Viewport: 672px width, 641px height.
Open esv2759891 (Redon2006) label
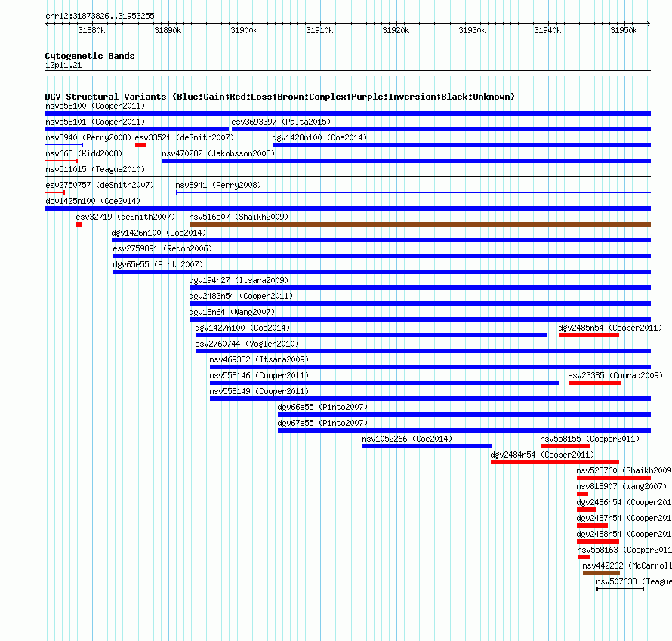click(162, 248)
